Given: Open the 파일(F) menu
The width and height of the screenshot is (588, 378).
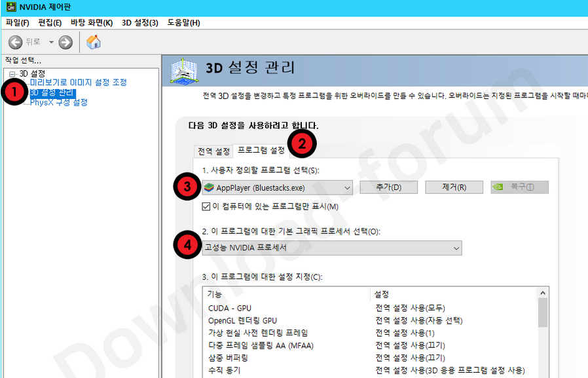Looking at the screenshot, I should pos(17,23).
